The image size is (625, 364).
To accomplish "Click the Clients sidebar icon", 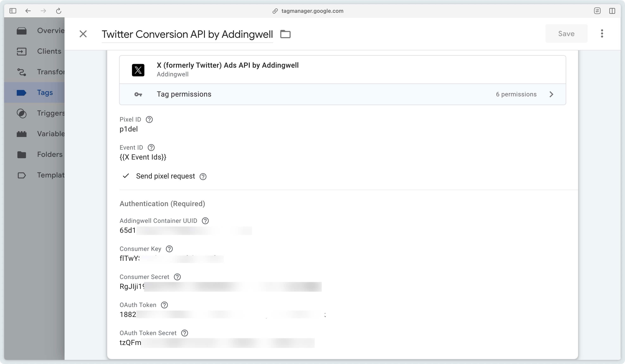I will click(x=21, y=52).
